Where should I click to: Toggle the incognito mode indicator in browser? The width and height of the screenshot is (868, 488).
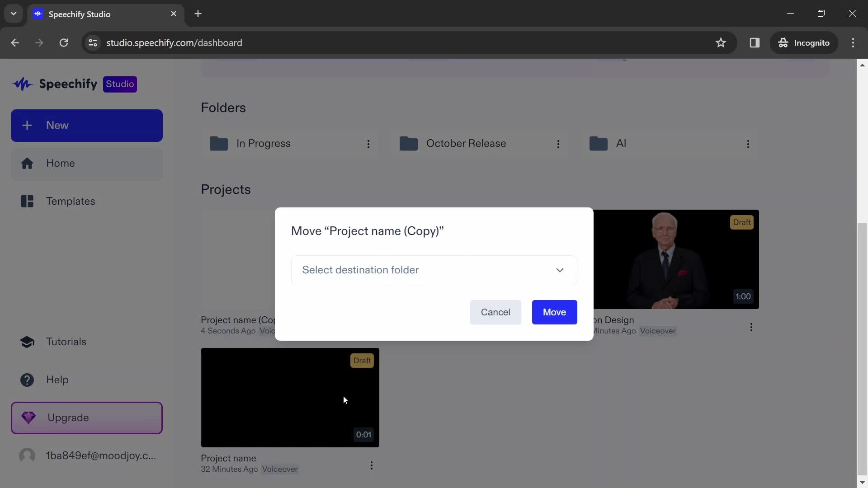point(804,42)
